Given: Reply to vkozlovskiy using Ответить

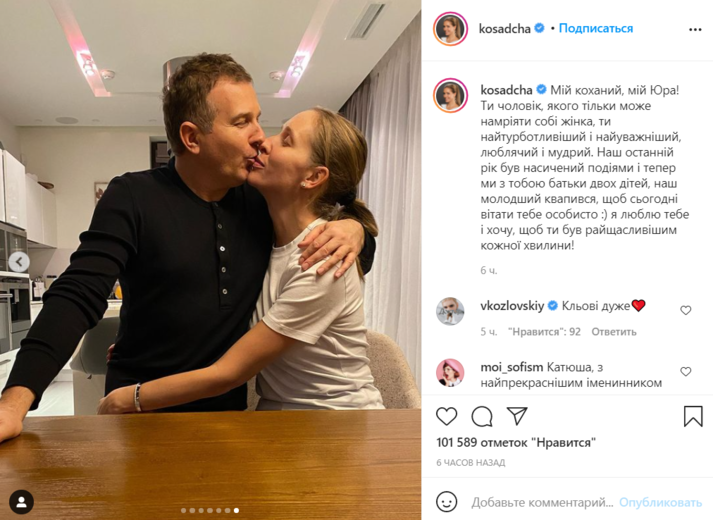Looking at the screenshot, I should (614, 332).
